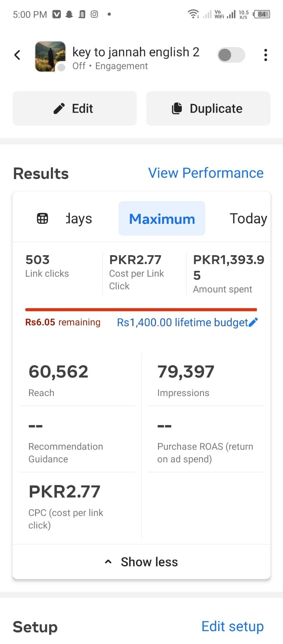
Task: Tap the red budget spent progress bar
Action: [x=141, y=310]
